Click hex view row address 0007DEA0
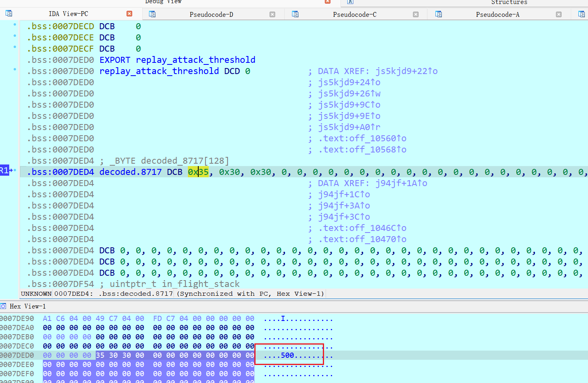 (17, 328)
